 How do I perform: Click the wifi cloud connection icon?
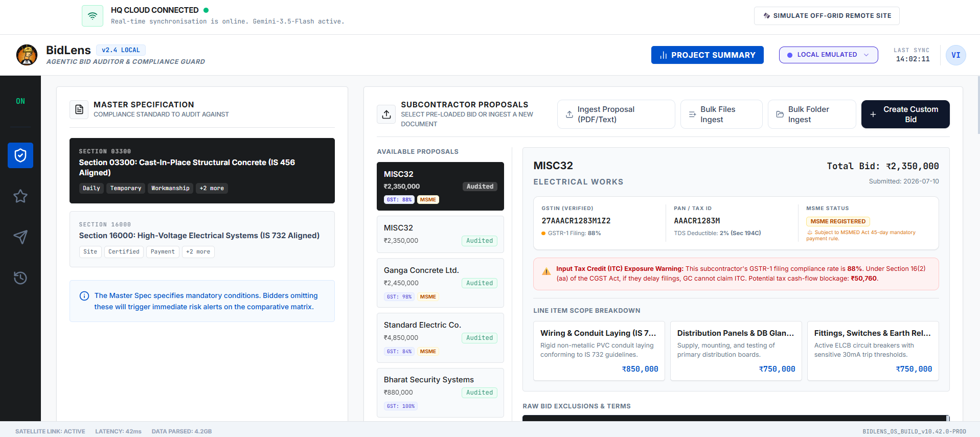[93, 16]
